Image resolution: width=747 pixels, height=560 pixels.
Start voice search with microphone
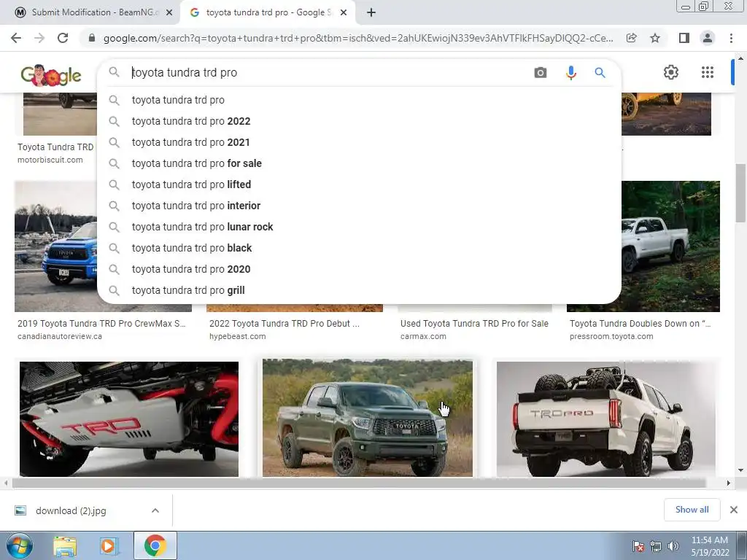click(x=570, y=73)
